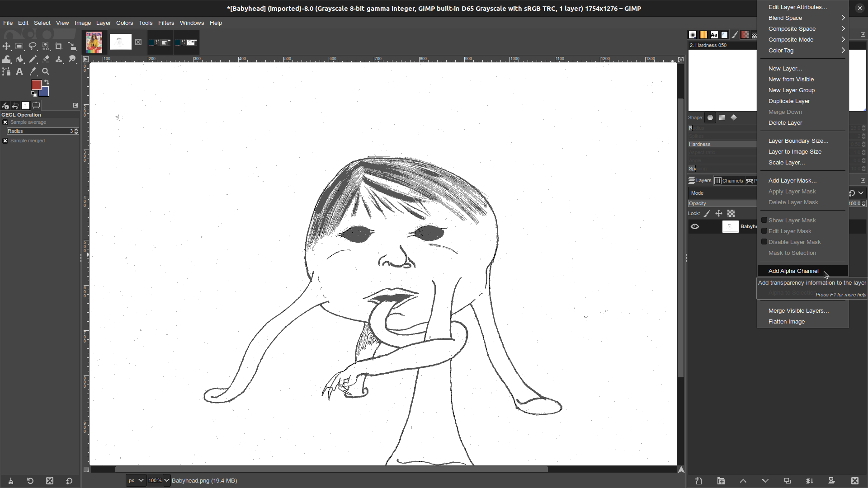Select the Zoom tool

(46, 71)
